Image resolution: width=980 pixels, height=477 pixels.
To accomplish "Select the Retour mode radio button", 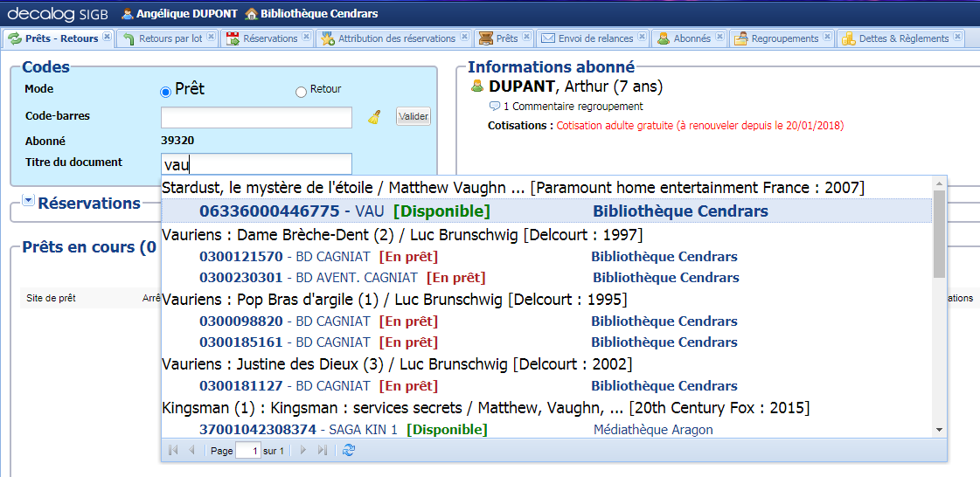I will pyautogui.click(x=302, y=92).
